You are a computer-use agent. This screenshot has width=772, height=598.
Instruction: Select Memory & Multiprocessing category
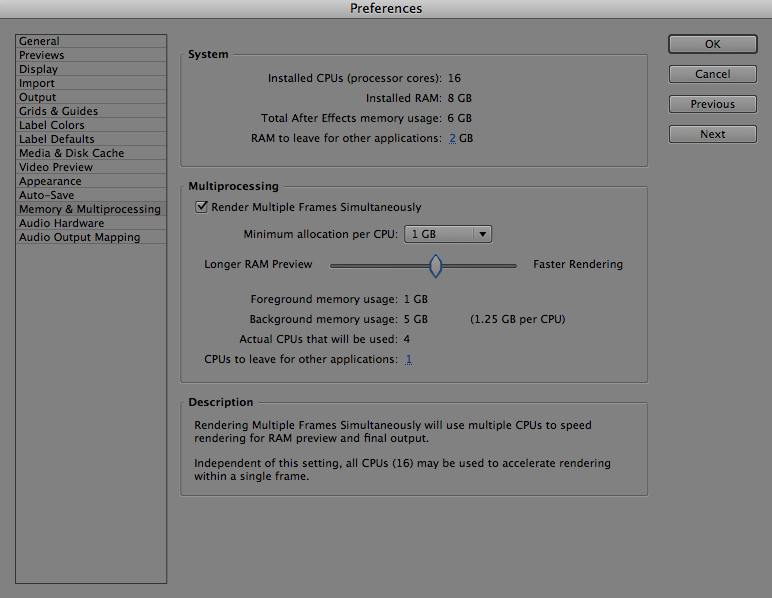click(x=91, y=209)
